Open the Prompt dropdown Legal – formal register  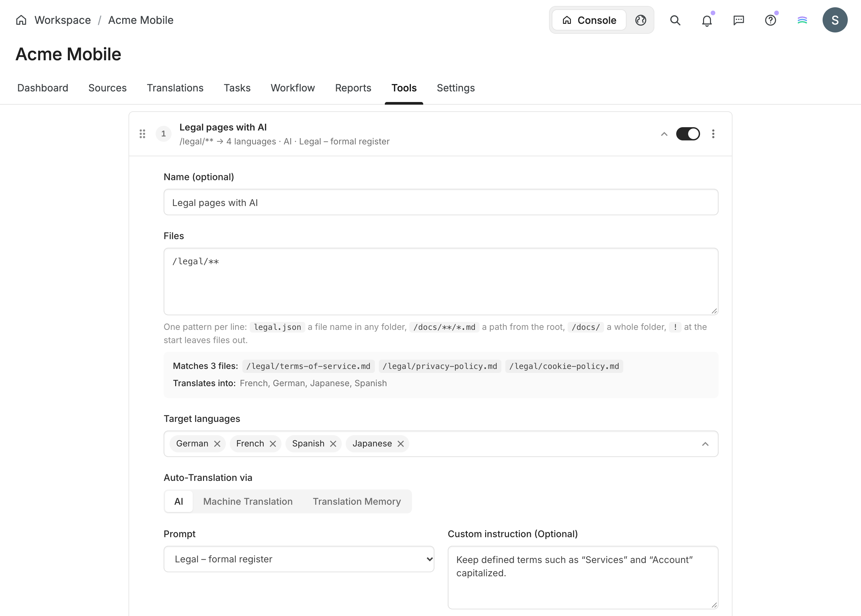[299, 559]
